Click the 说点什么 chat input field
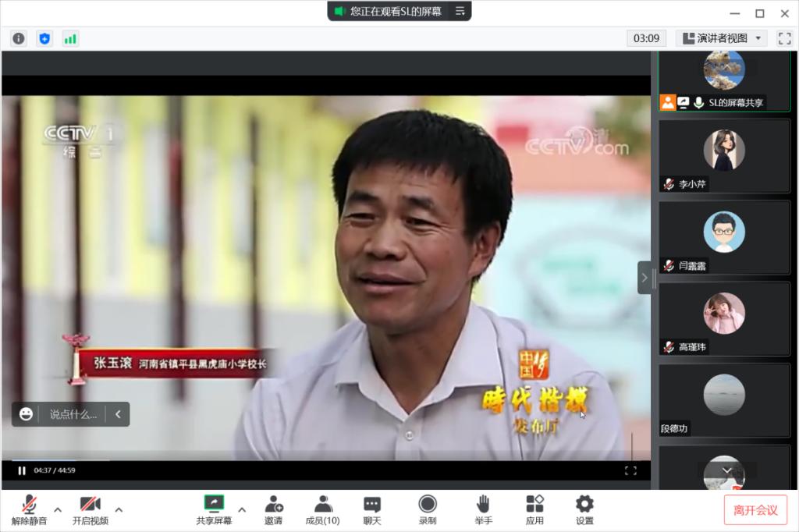 point(73,414)
